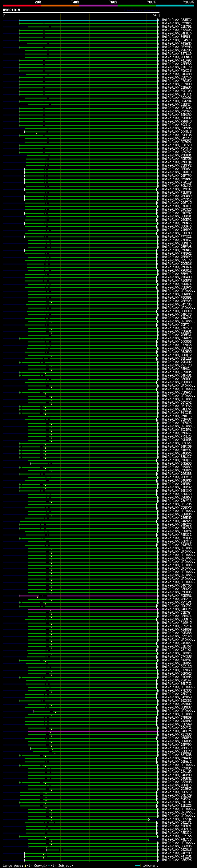Select hit label UniRef100_A4L7I6

coord(176,839)
